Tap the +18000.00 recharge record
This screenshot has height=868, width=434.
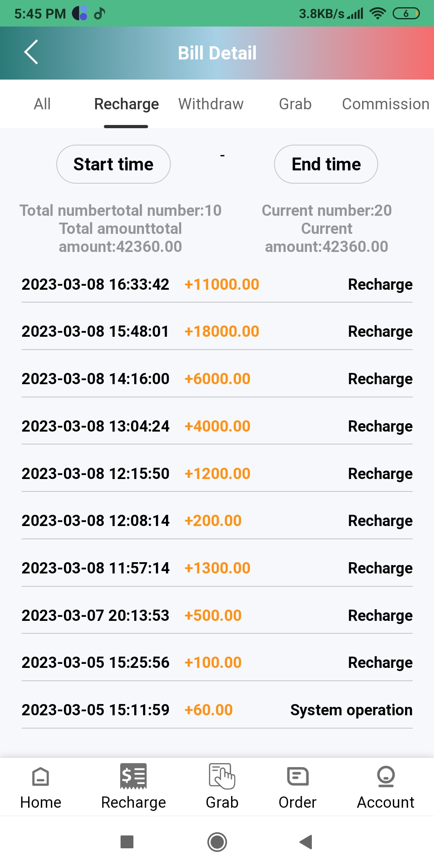(217, 332)
